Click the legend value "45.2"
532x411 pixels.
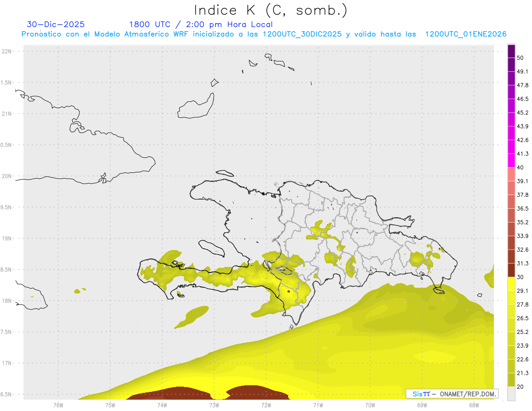(x=523, y=113)
